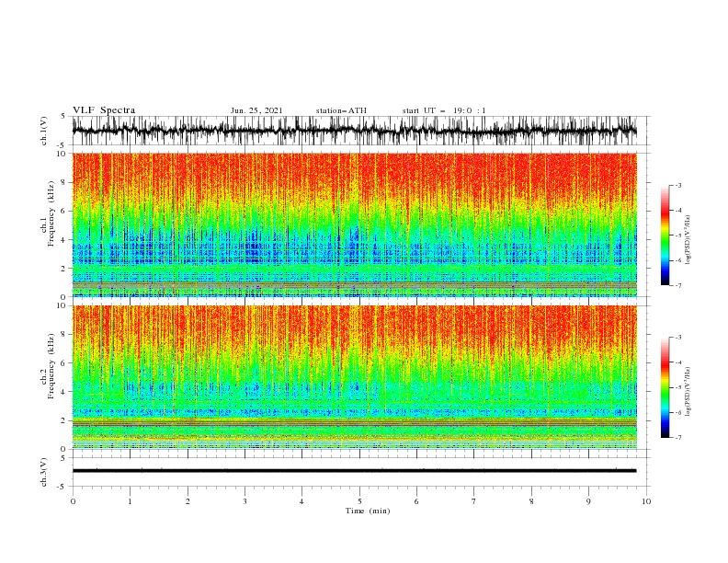
Task: Click the ch.1 Frequency (kHz) axis label
Action: pos(48,213)
